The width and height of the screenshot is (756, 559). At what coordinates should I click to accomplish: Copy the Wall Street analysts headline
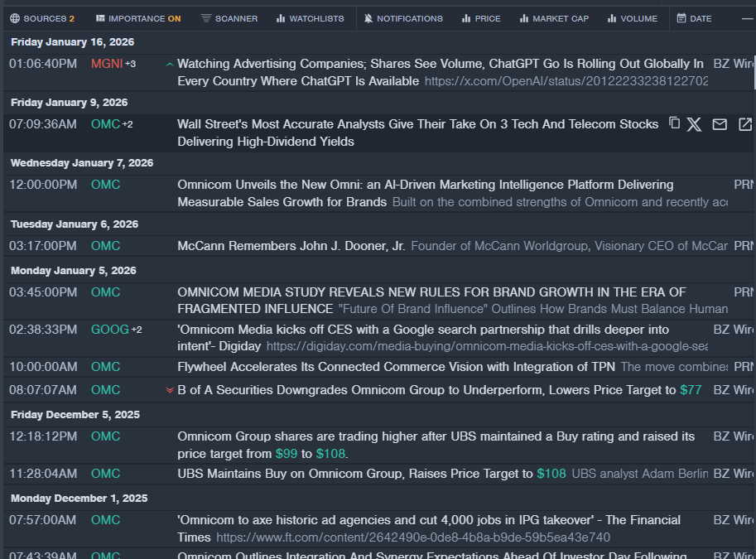point(674,123)
